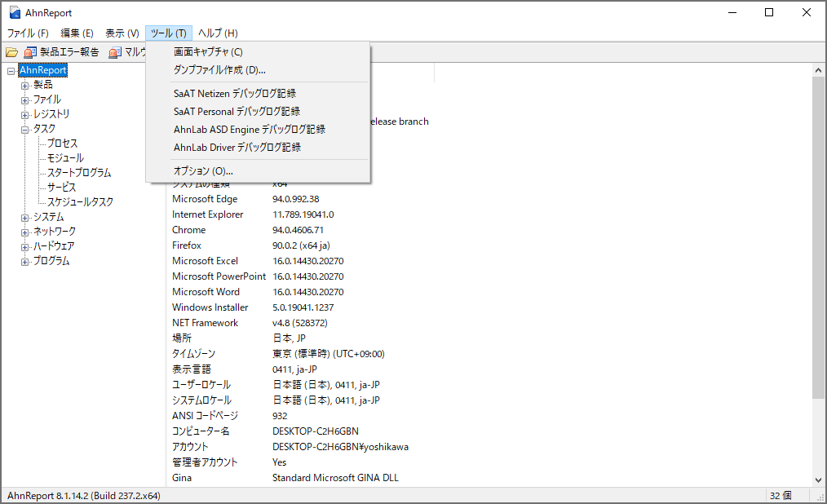Select the システム label in the tree

(x=48, y=217)
